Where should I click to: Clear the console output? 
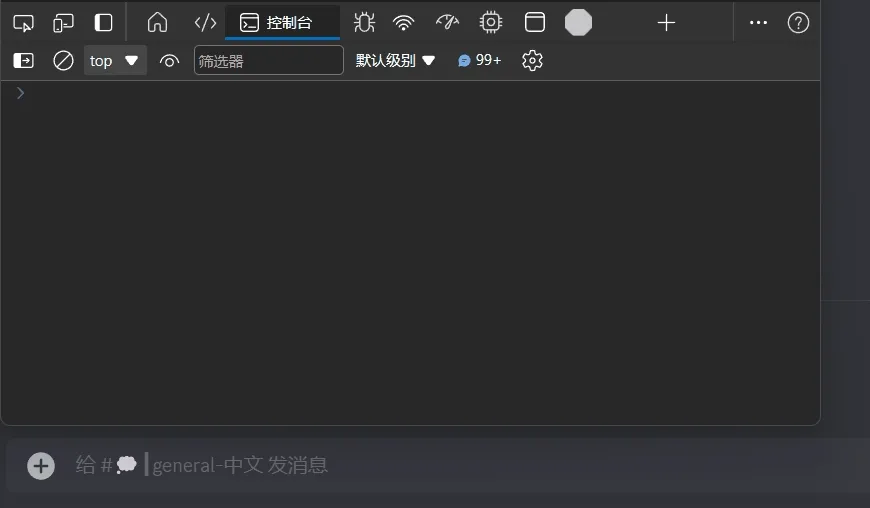pos(63,61)
